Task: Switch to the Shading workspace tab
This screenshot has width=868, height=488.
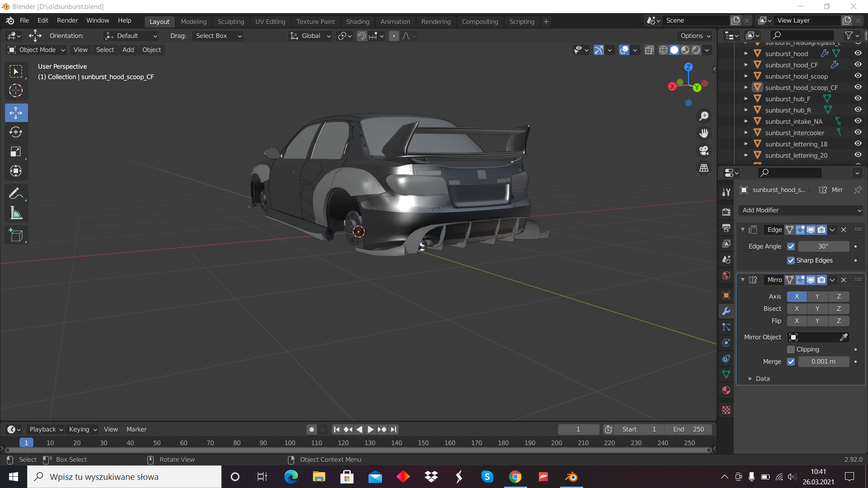Action: [x=358, y=21]
